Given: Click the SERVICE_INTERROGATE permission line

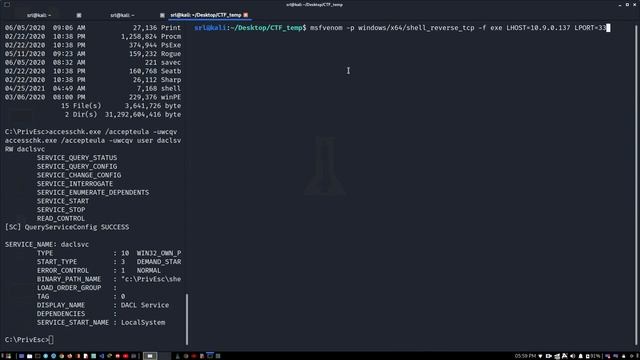Looking at the screenshot, I should tap(75, 184).
